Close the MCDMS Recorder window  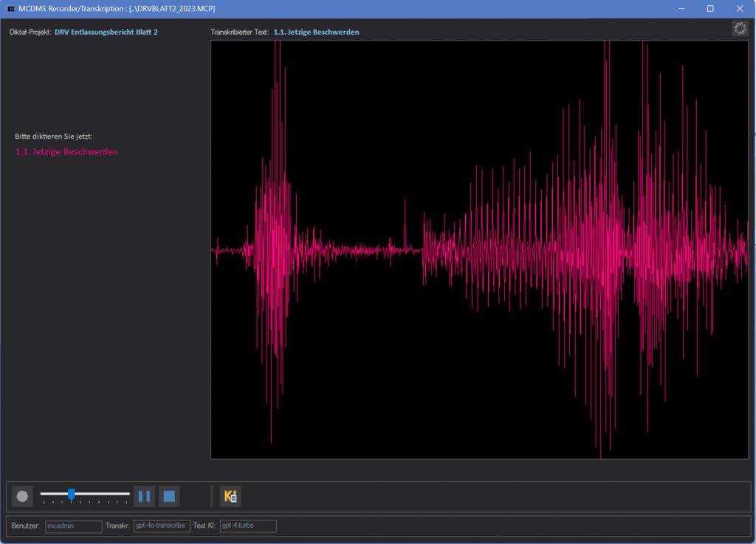coord(739,9)
